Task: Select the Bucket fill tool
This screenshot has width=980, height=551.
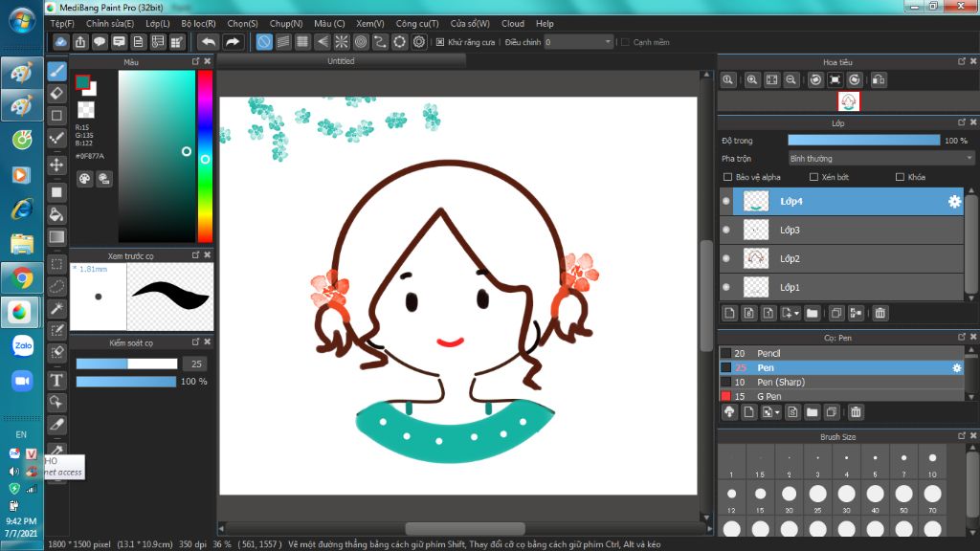Action: point(56,213)
